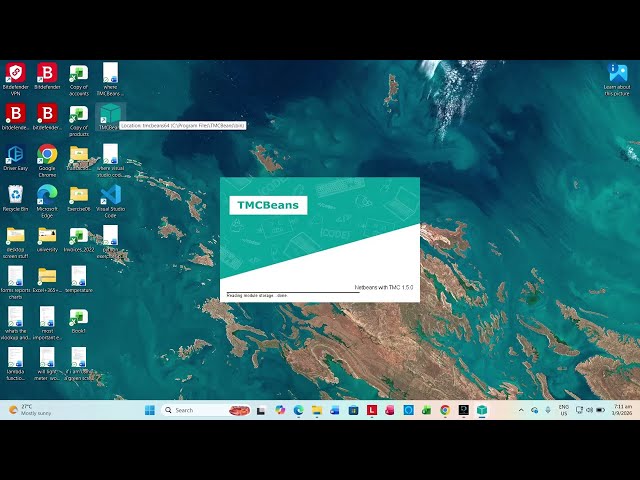Screen dimensions: 640x480
Task: Open the most important document icon
Action: tap(47, 323)
